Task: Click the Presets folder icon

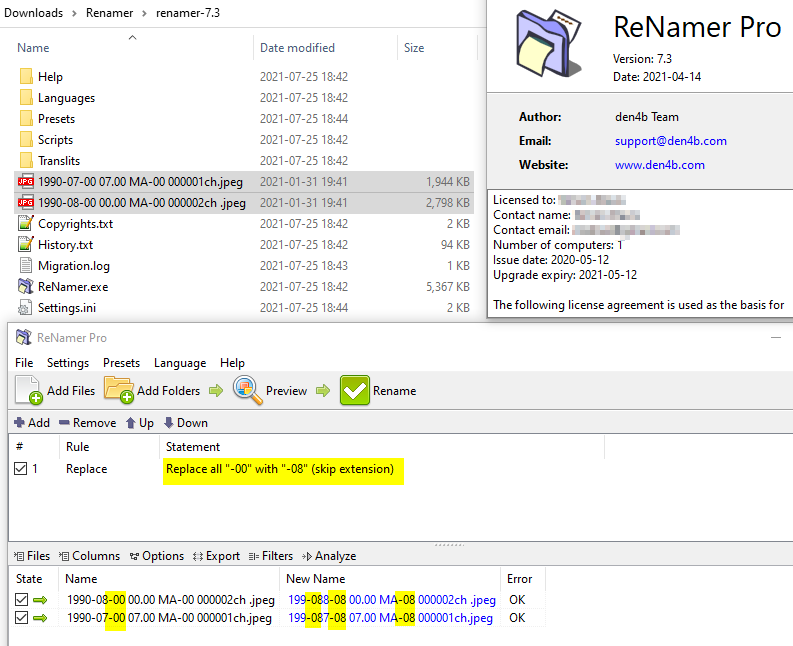Action: 26,118
